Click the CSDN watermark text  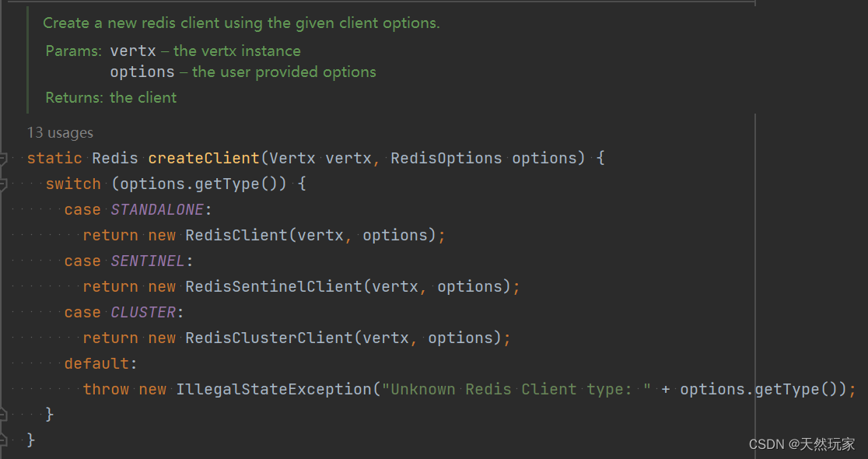(x=803, y=444)
